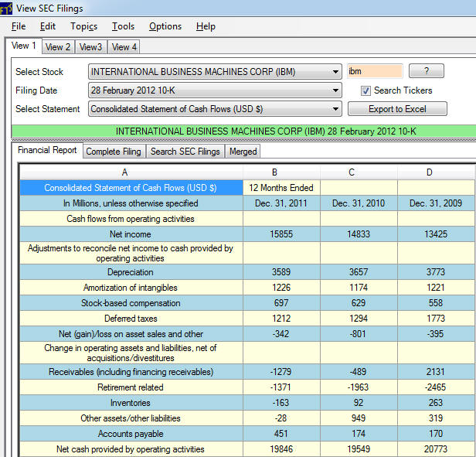Image resolution: width=476 pixels, height=457 pixels.
Task: Click the ticker input field containing ibm
Action: [375, 71]
